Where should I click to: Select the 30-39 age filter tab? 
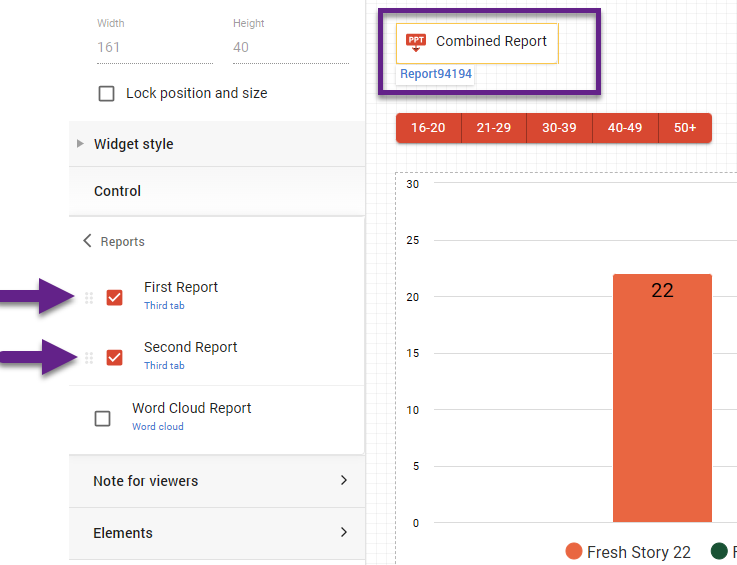[559, 128]
